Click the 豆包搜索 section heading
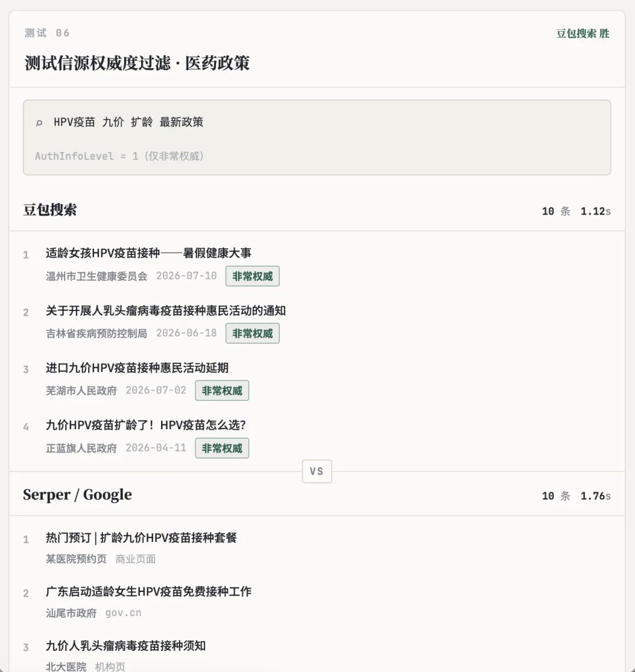This screenshot has width=635, height=672. 50,210
